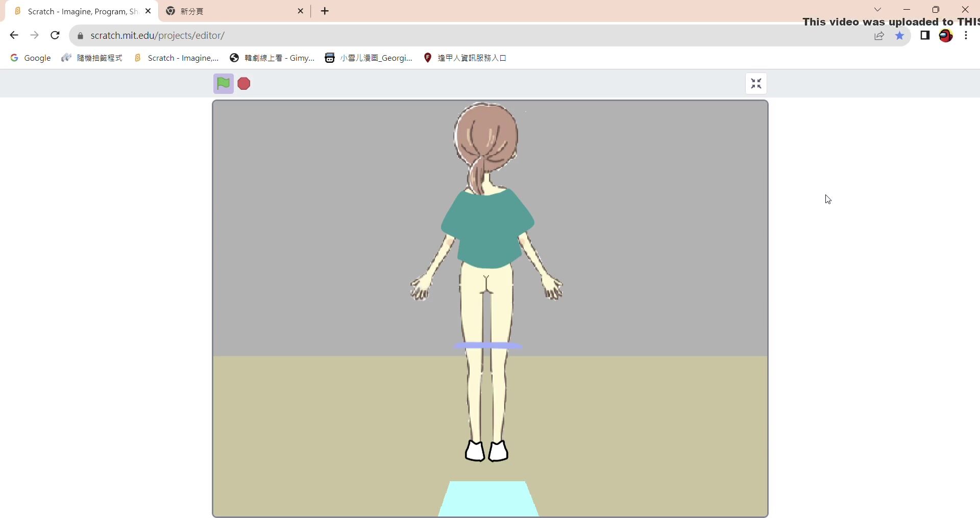Screen dimensions: 980x518
Task: Click the browser forward arrow
Action: click(34, 35)
